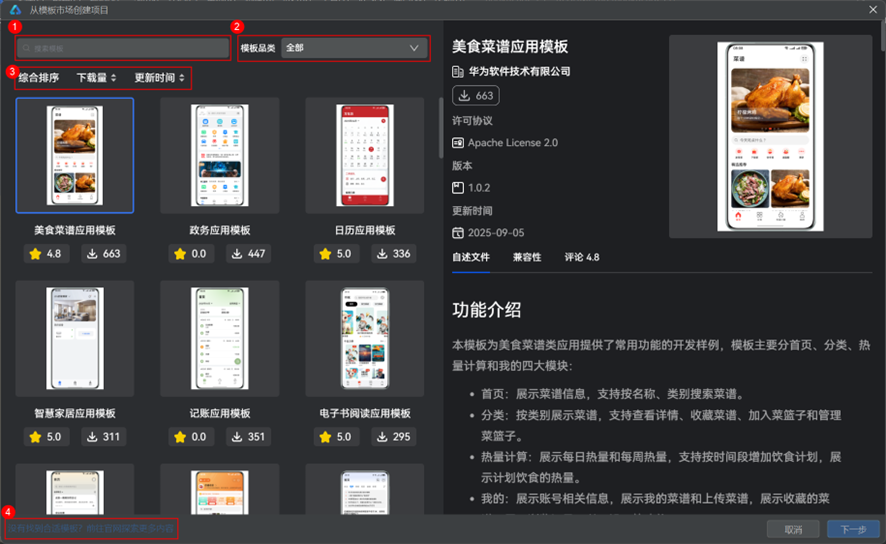This screenshot has height=544, width=886.
Task: Switch to the 自述文件 tab
Action: click(x=471, y=257)
